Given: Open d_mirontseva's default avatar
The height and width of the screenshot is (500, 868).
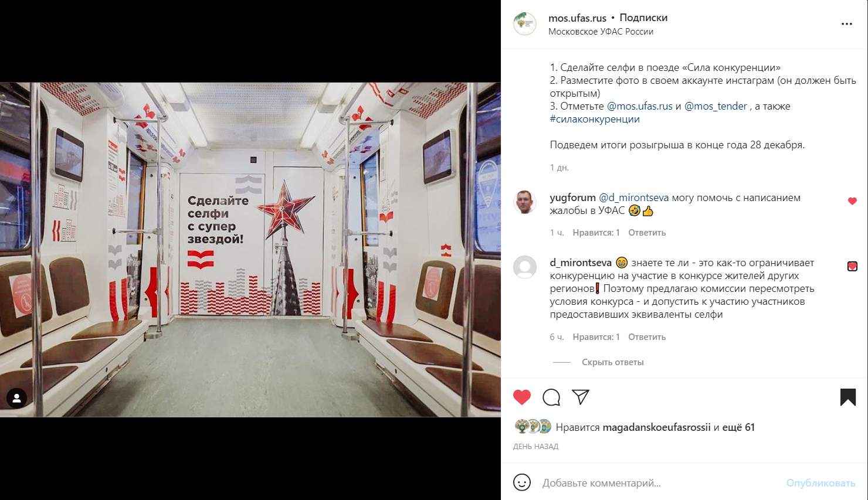Looking at the screenshot, I should (x=525, y=267).
